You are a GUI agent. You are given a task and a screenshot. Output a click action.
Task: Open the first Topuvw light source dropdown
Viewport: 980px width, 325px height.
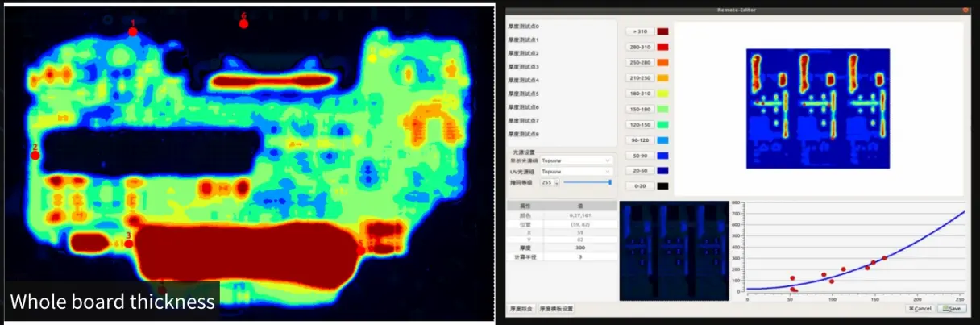[576, 160]
